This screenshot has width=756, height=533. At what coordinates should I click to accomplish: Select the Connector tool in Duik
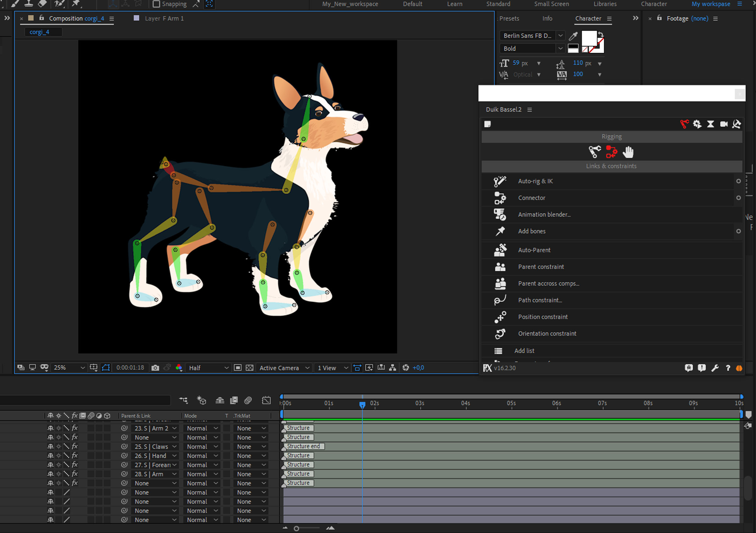point(531,198)
